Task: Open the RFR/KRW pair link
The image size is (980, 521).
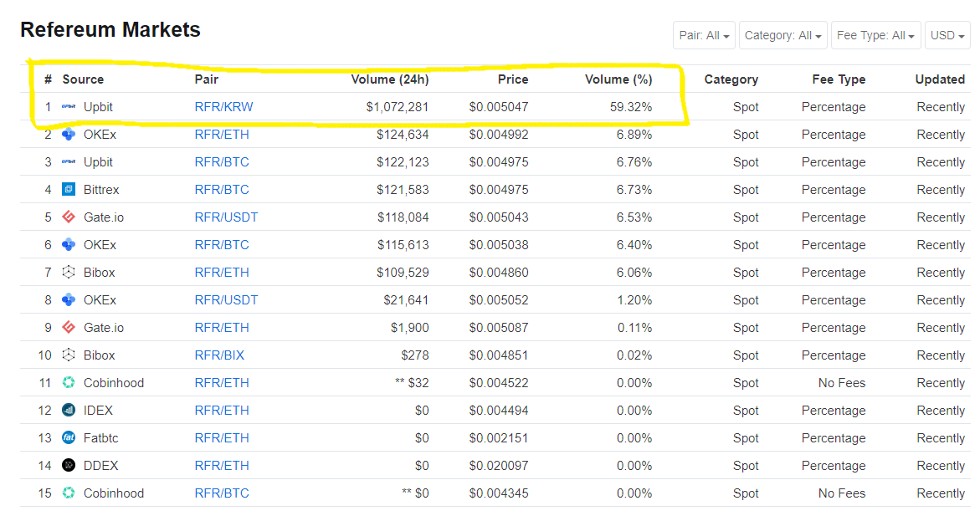Action: [x=223, y=107]
